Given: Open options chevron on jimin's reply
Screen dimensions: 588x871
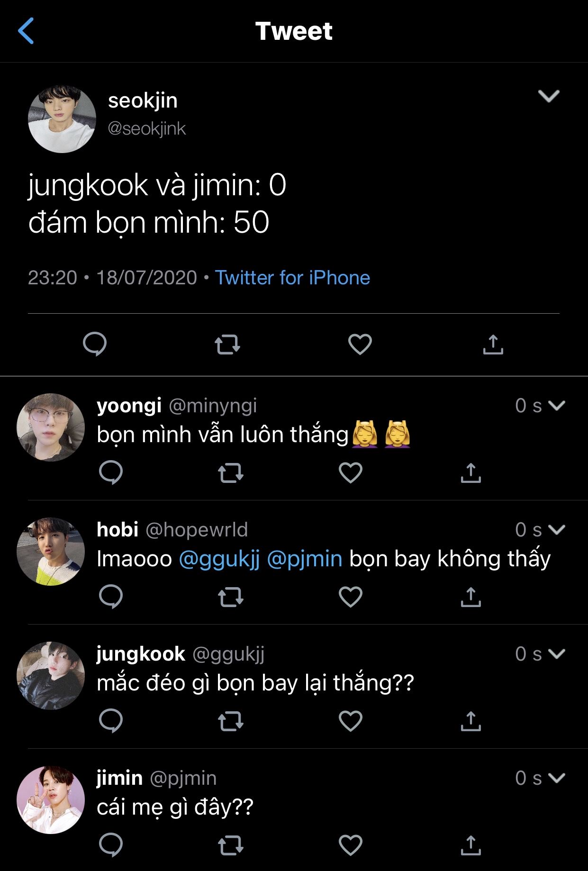Looking at the screenshot, I should tap(556, 778).
